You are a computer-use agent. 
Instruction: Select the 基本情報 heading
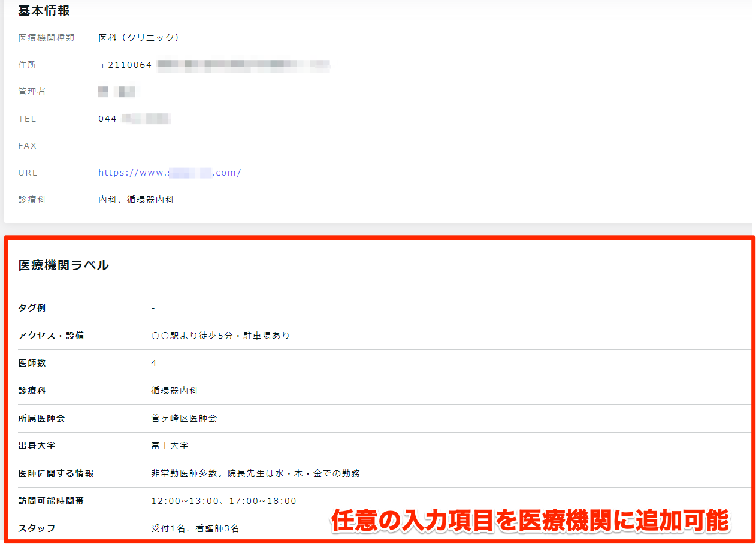click(x=44, y=10)
